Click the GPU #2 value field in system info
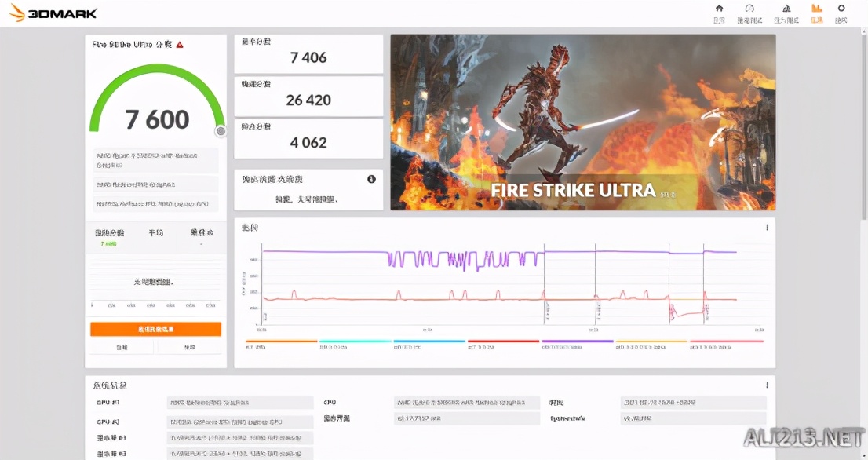Image resolution: width=868 pixels, height=460 pixels. pyautogui.click(x=240, y=422)
